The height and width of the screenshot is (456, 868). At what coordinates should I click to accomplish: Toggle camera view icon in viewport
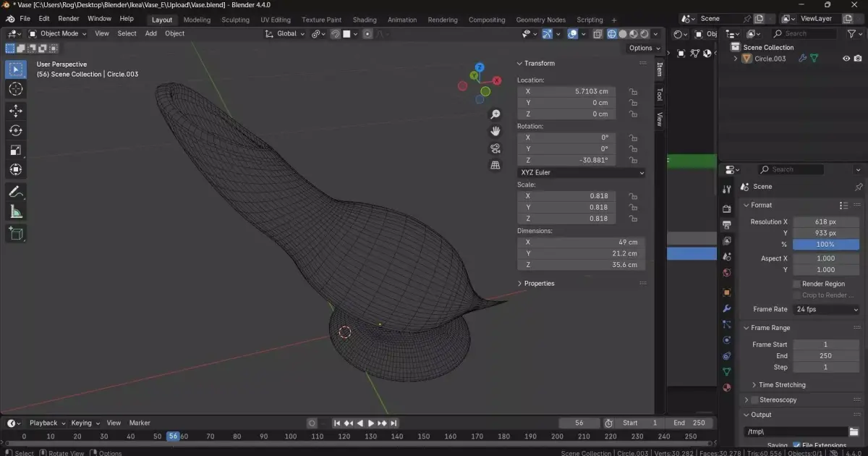(x=495, y=148)
